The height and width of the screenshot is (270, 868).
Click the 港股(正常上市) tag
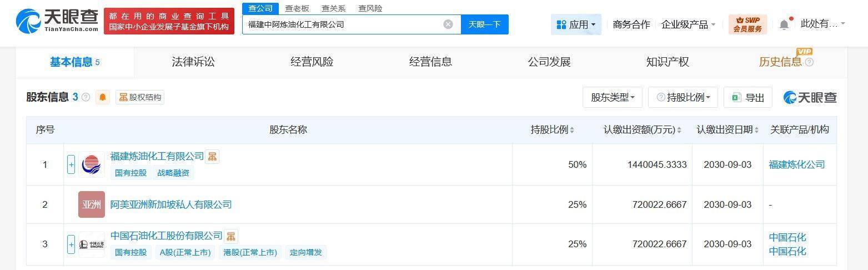click(250, 252)
